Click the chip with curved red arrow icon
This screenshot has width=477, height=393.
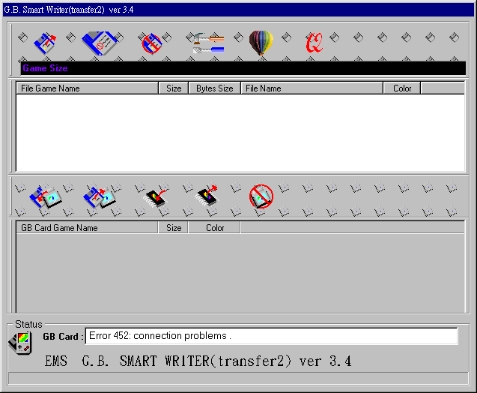[155, 198]
